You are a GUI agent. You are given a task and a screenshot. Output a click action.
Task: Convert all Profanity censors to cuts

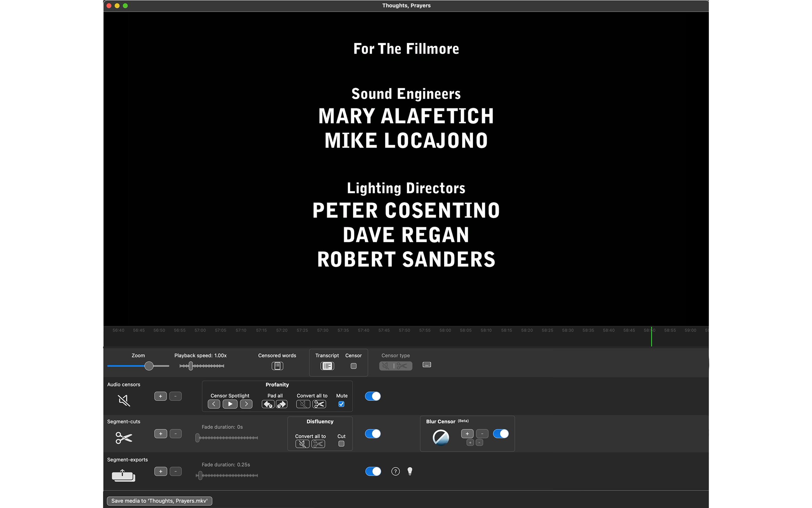[319, 404]
